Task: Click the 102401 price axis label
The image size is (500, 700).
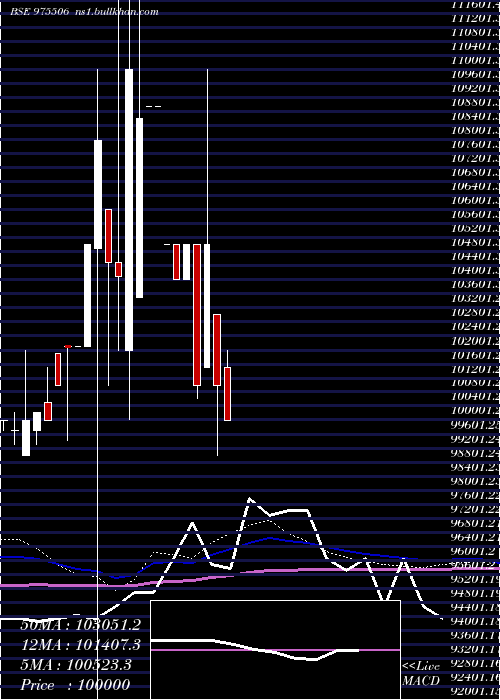Action: tap(475, 326)
